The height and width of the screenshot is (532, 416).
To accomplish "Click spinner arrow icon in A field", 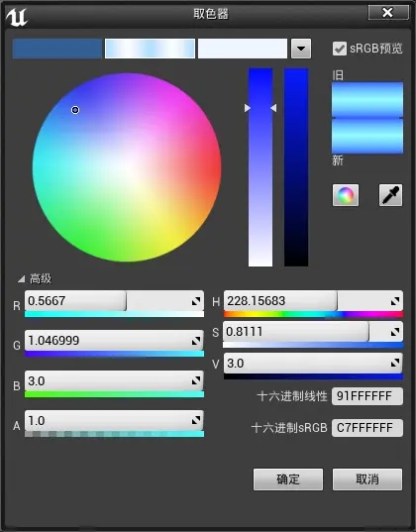I will click(x=196, y=421).
